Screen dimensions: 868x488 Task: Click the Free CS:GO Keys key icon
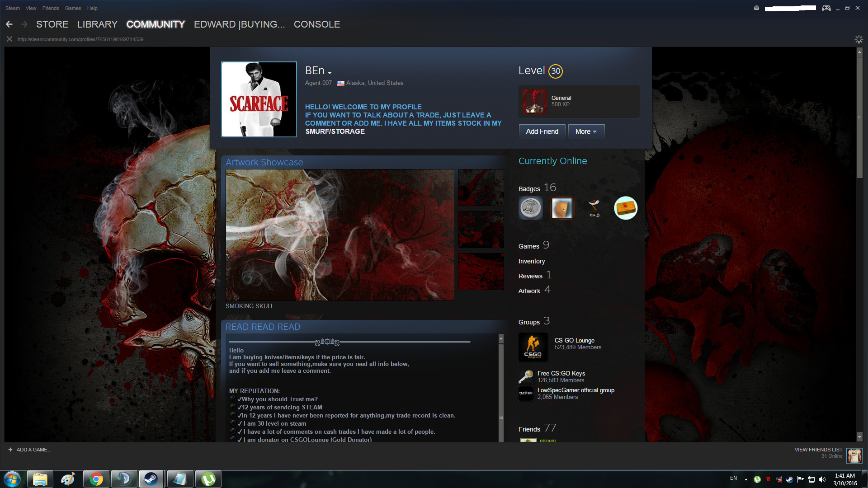[526, 376]
